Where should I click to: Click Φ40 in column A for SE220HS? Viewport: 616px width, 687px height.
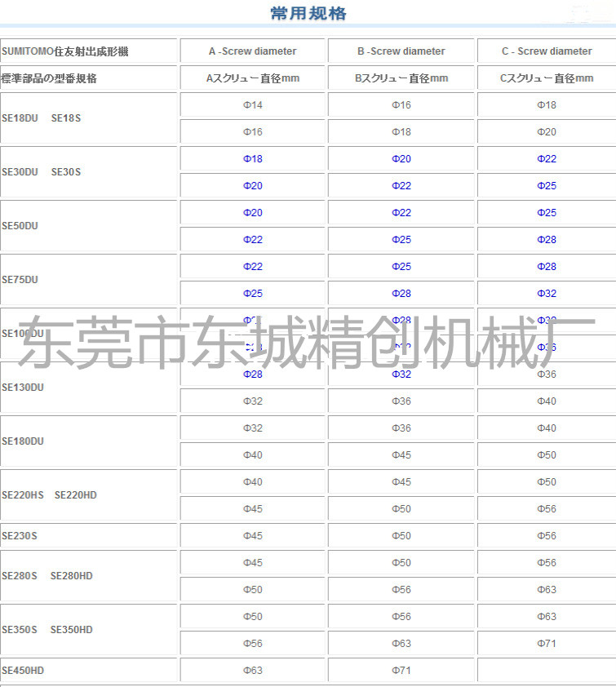point(253,482)
